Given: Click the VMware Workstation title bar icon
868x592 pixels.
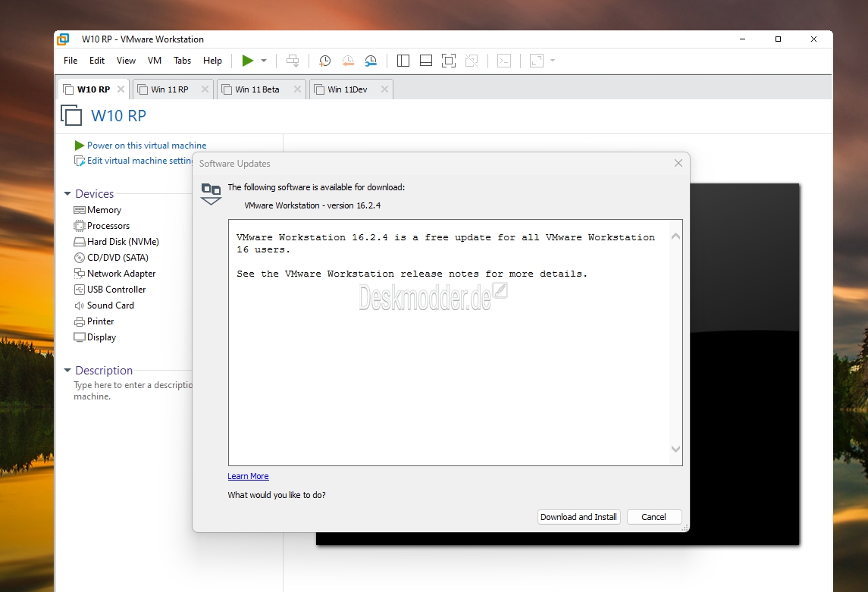Looking at the screenshot, I should point(64,39).
